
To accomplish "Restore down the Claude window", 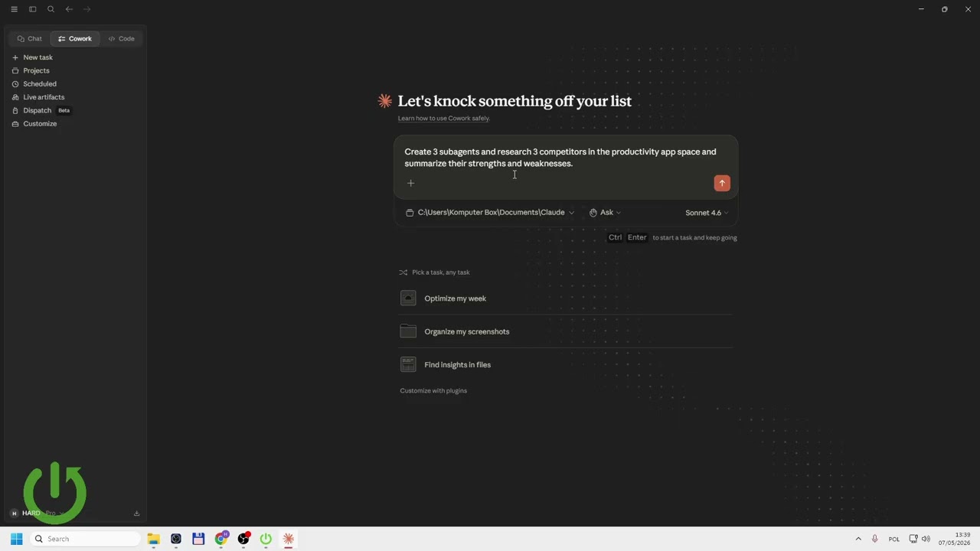I will tap(945, 9).
